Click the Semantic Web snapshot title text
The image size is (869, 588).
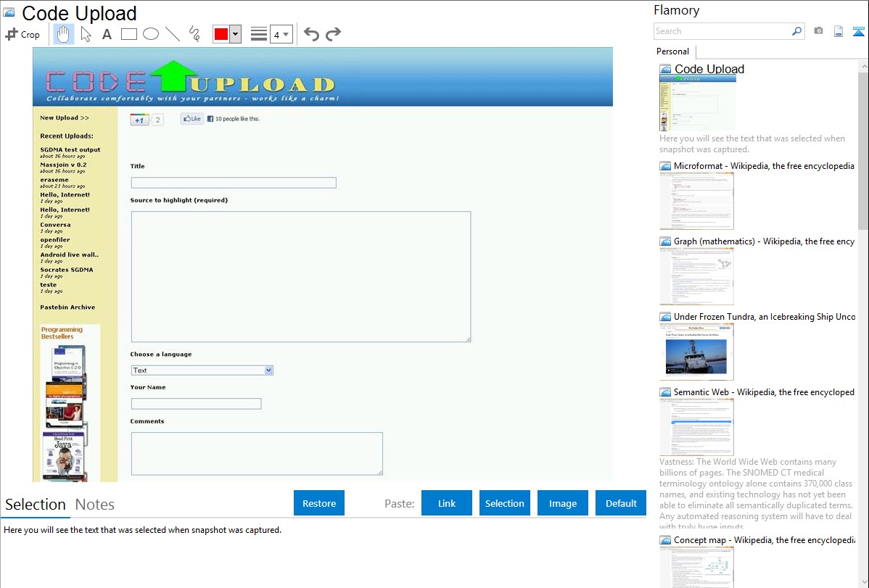[764, 392]
